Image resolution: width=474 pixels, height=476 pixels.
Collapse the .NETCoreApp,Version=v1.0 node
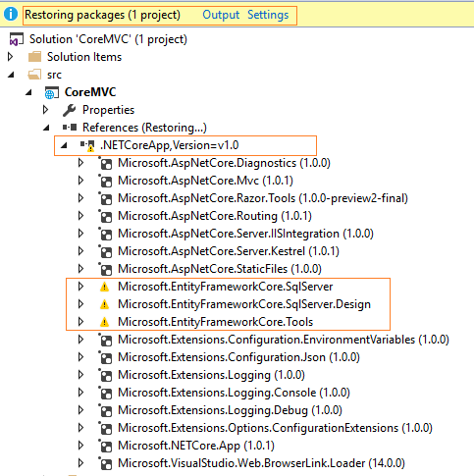click(64, 145)
